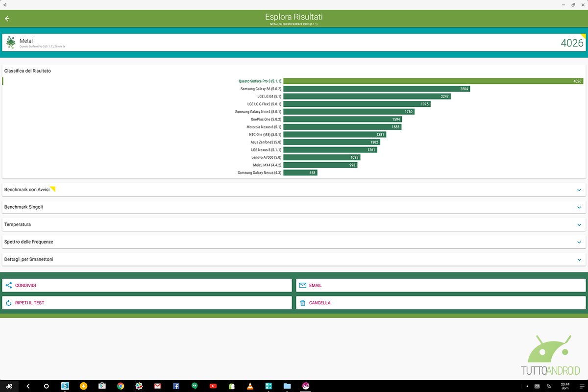Open the keyboard input tray icon

coord(537,386)
